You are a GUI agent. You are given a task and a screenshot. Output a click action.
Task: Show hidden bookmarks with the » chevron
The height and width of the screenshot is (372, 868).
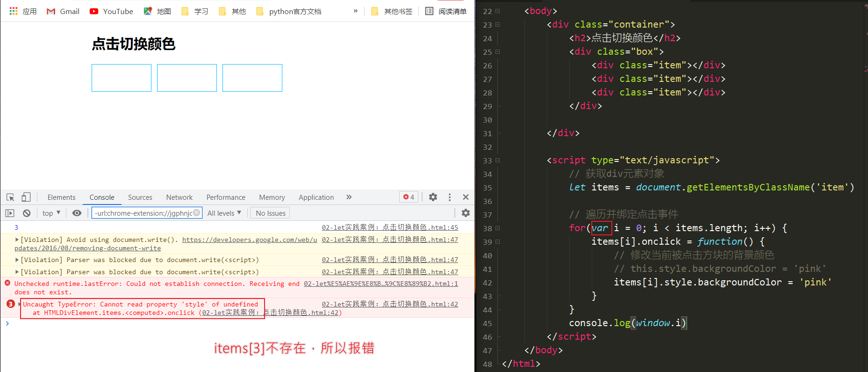click(x=356, y=11)
